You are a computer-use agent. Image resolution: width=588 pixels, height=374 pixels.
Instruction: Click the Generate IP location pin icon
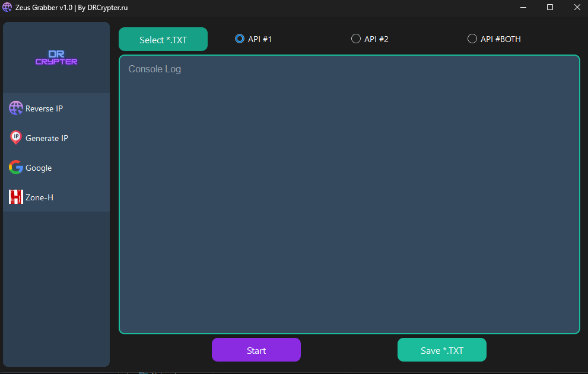pos(15,138)
